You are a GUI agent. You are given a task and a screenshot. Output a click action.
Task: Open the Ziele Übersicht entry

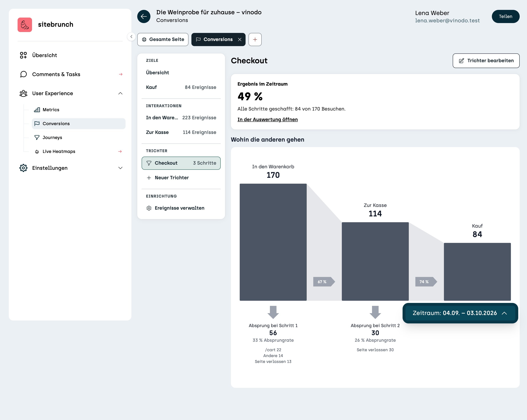pos(181,73)
